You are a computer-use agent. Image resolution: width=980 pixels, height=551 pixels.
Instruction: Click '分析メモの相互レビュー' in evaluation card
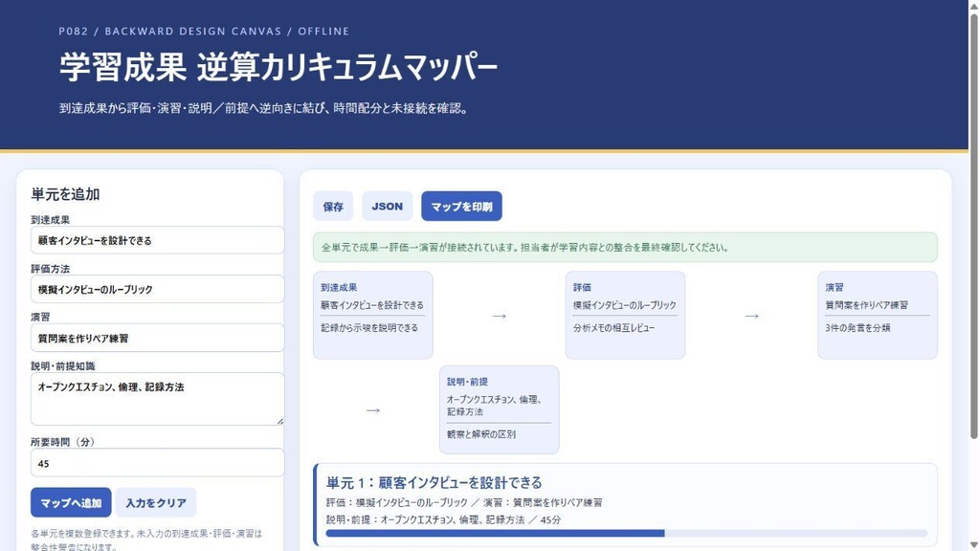point(613,327)
